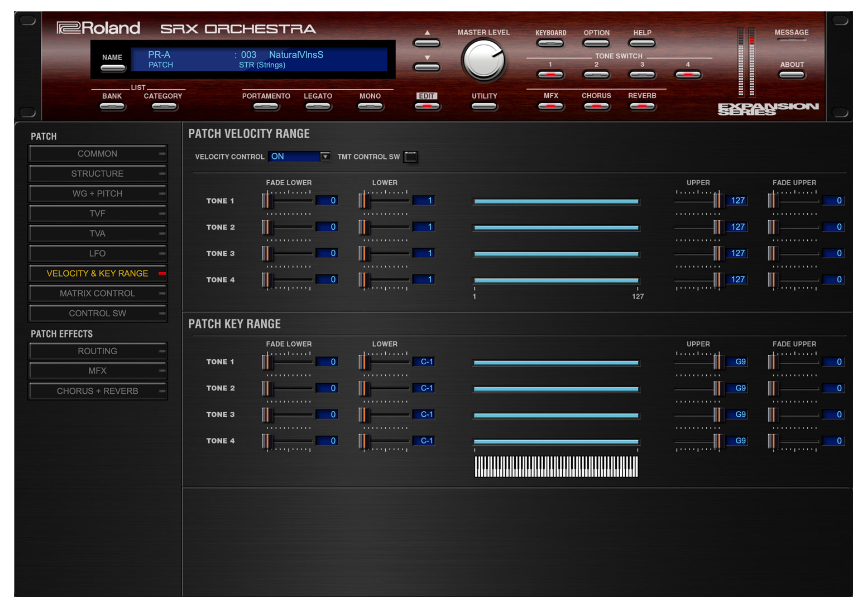The height and width of the screenshot is (616, 868).
Task: Click Tone 1 velocity range bar
Action: pyautogui.click(x=556, y=201)
